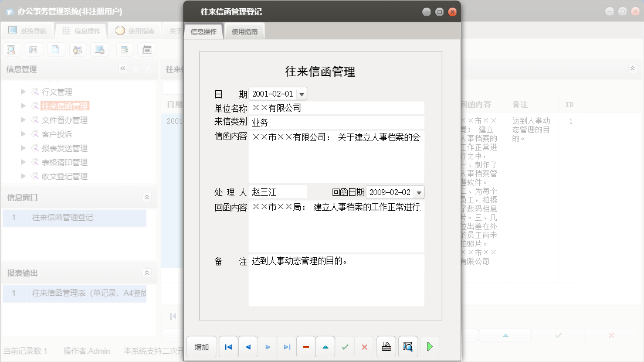Open the report list icon in the toolbar
Screen dimensions: 644x362
(x=35, y=49)
